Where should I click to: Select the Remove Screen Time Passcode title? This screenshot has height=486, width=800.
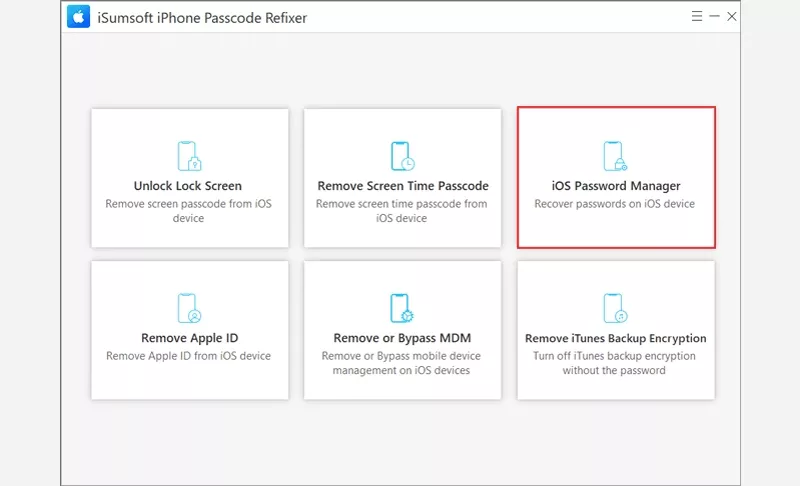(402, 186)
